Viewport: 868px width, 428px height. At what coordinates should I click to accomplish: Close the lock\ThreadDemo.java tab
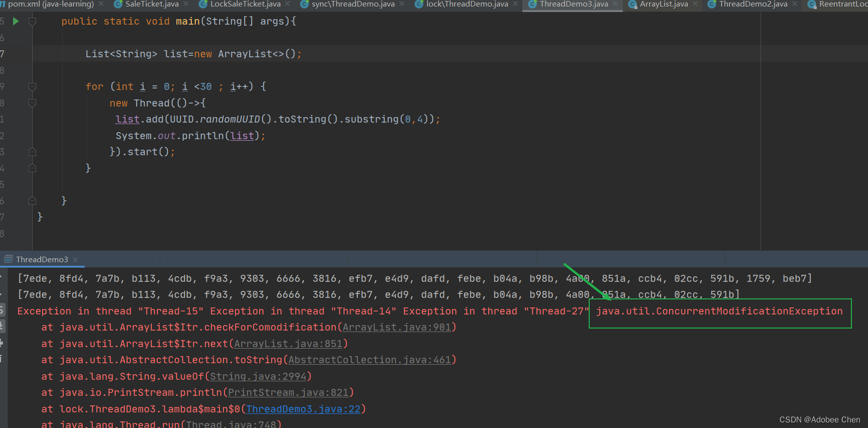pos(515,4)
